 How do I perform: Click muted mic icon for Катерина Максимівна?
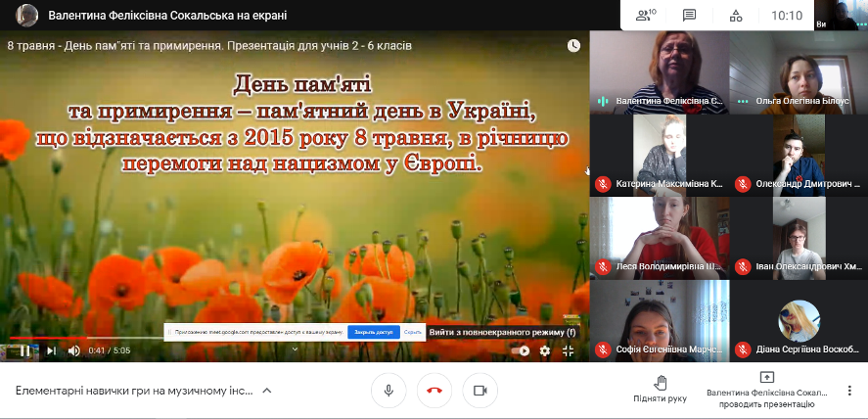(x=603, y=184)
